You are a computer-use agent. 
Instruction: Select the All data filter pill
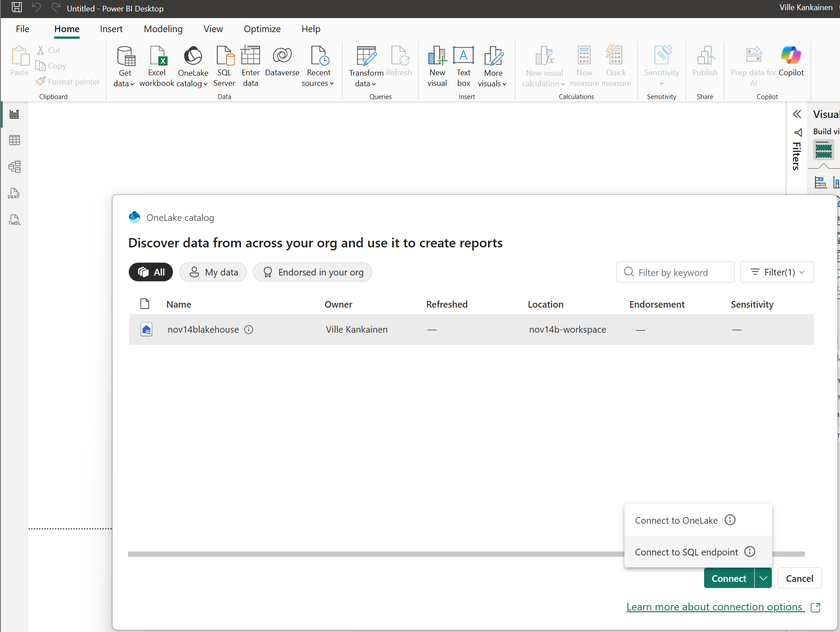(150, 272)
